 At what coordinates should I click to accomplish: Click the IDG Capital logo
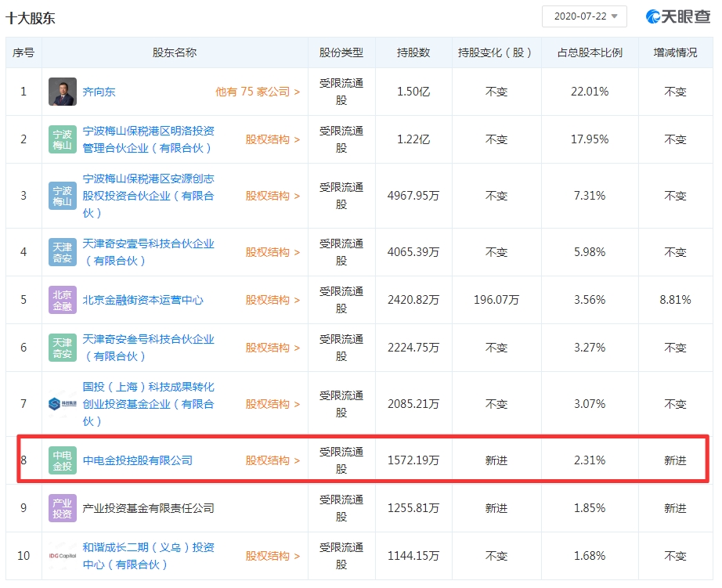(x=63, y=556)
